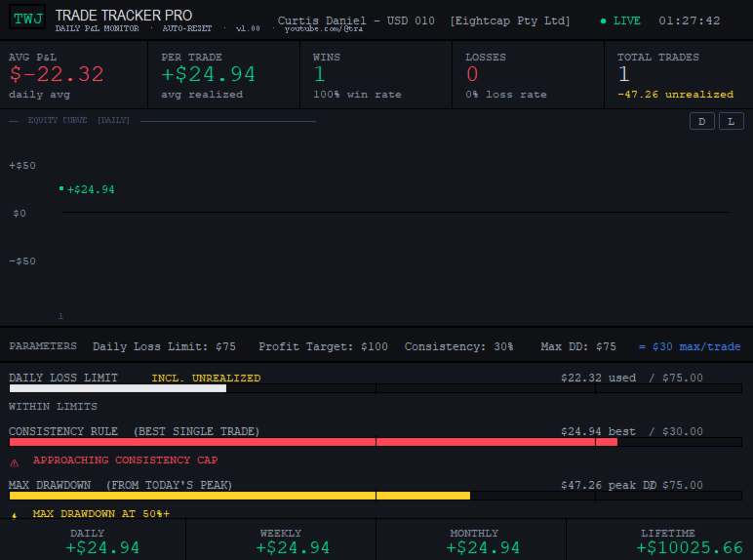Select the MONTHLY period total

pos(483,547)
